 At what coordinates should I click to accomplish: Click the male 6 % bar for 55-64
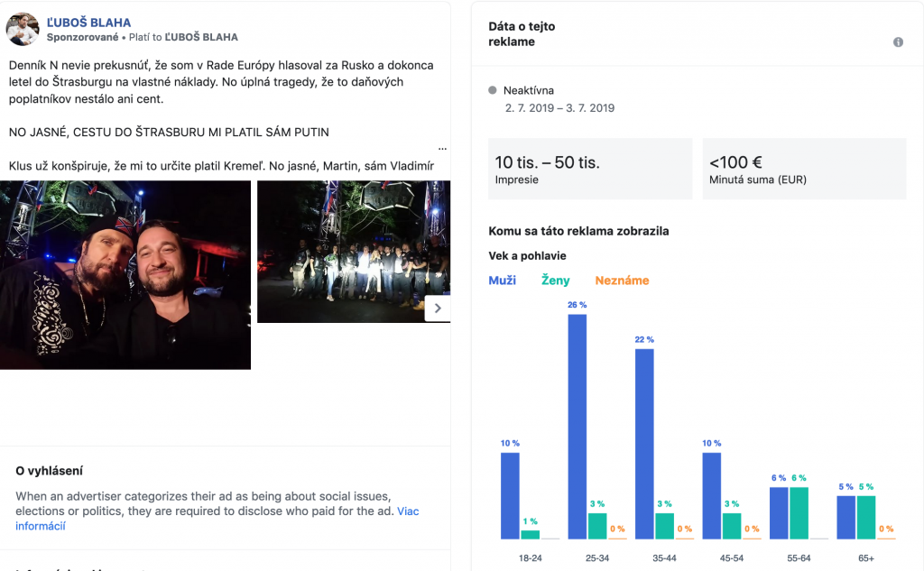(779, 513)
